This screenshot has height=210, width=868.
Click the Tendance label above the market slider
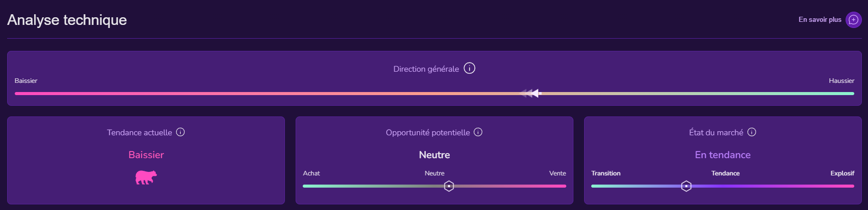pyautogui.click(x=726, y=173)
